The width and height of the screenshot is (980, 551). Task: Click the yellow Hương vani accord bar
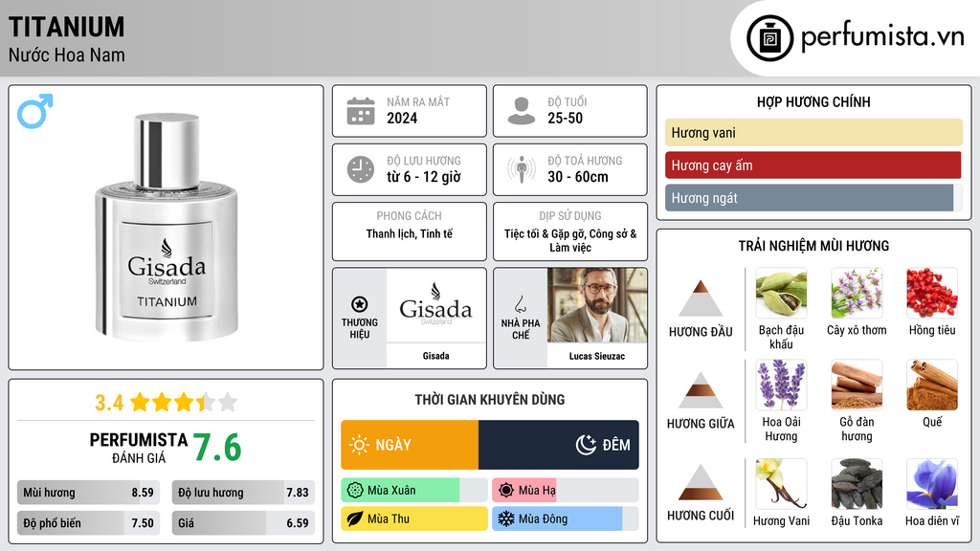click(813, 132)
